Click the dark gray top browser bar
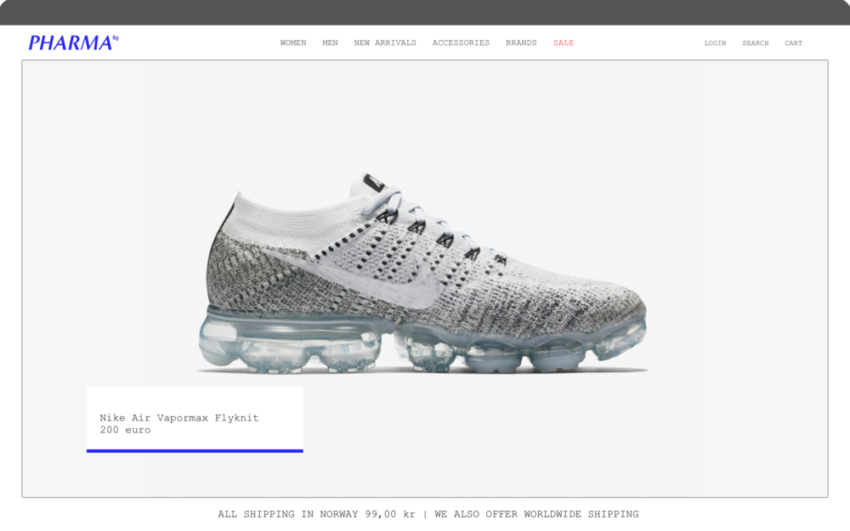 (425, 12)
